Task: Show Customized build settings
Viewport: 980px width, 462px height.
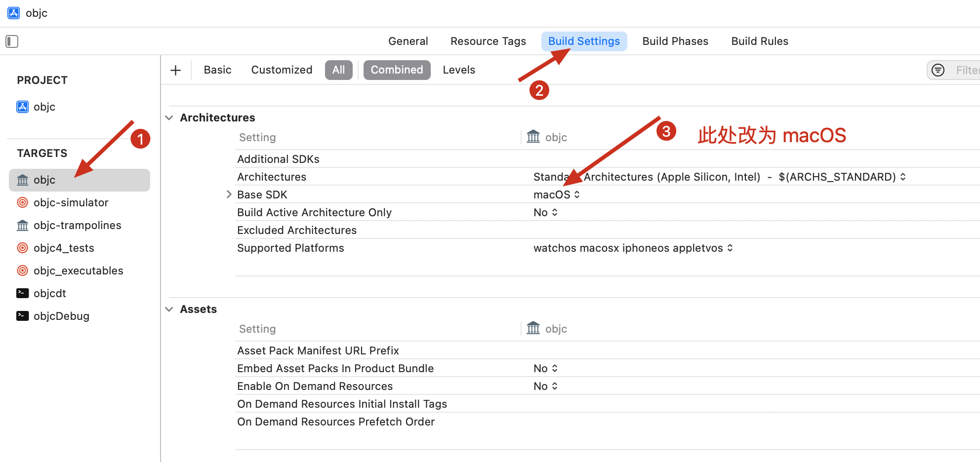Action: pyautogui.click(x=282, y=70)
